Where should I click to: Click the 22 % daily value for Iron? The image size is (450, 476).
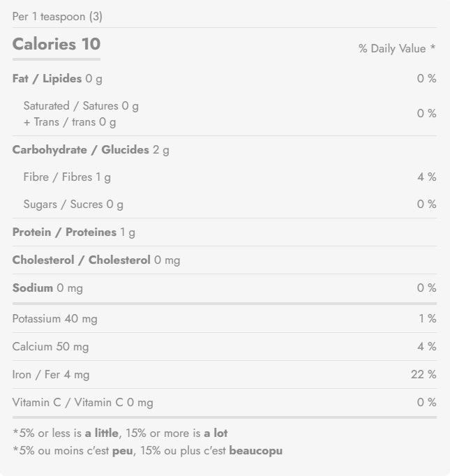coord(423,375)
